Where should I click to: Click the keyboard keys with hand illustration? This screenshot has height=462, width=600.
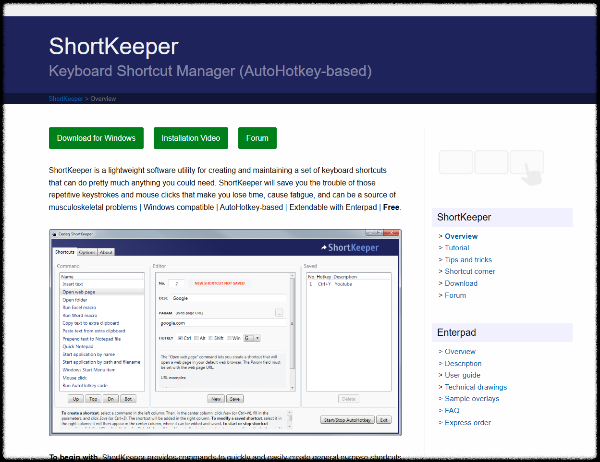coord(491,168)
